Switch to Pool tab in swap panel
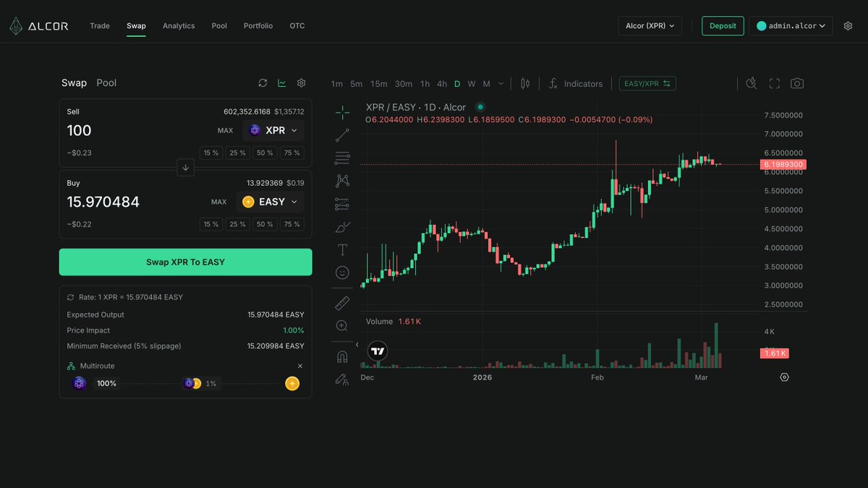This screenshot has width=868, height=488. click(106, 83)
